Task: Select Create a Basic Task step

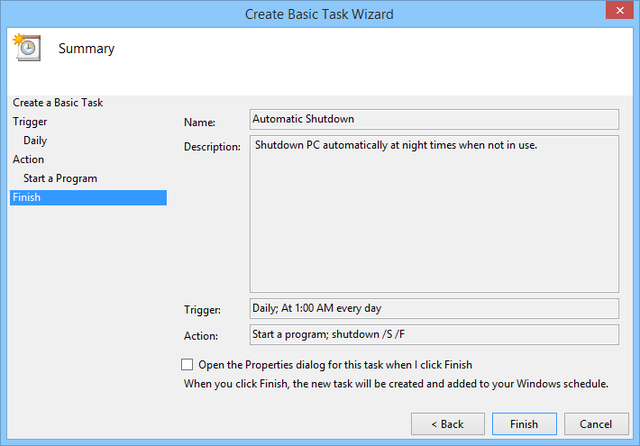Action: coord(58,102)
